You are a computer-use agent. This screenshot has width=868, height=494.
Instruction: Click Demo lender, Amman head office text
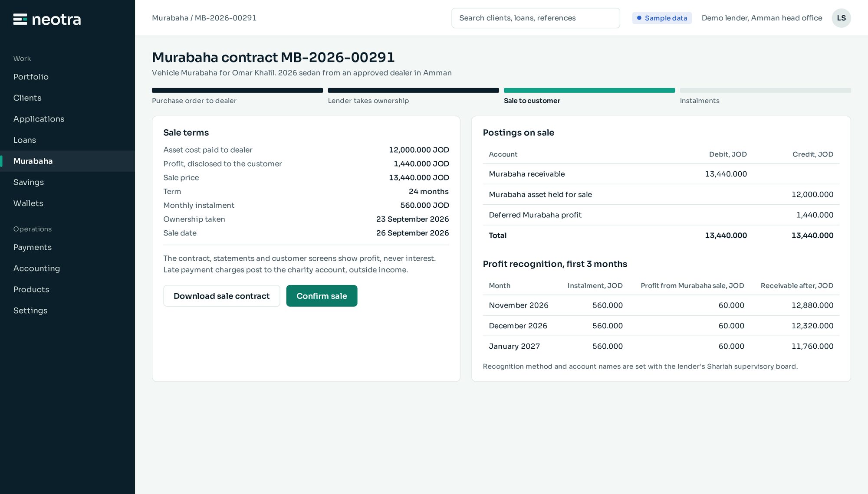762,18
